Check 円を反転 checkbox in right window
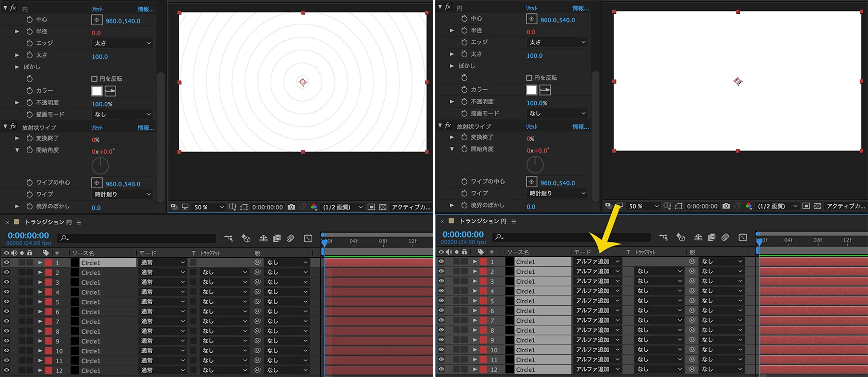The width and height of the screenshot is (868, 377). (529, 78)
